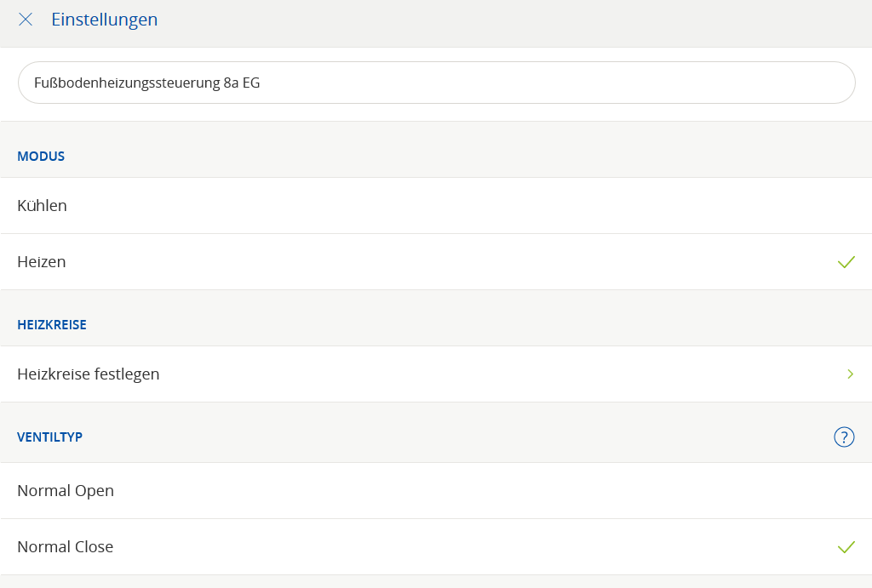
Task: Click the green chevron on Heizkreise festlegen
Action: [x=850, y=374]
